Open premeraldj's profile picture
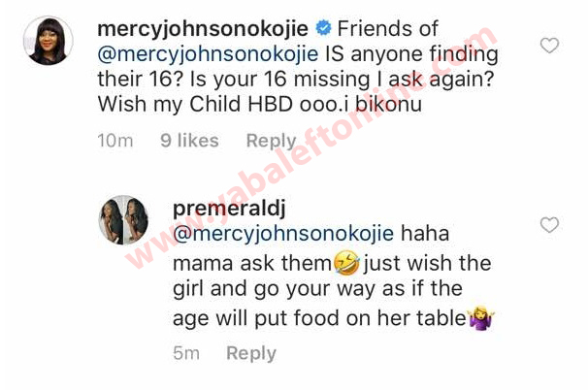Screen dimensions: 588x390 (x=123, y=220)
